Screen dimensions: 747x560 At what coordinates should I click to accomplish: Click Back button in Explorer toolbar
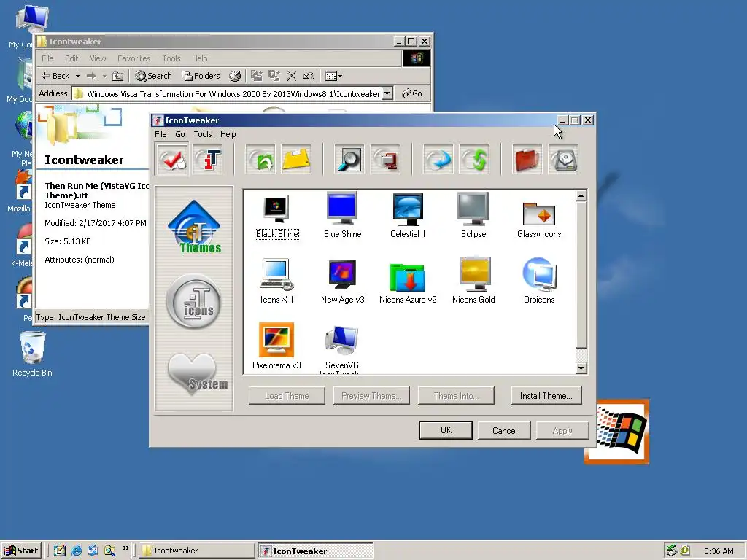pyautogui.click(x=55, y=76)
